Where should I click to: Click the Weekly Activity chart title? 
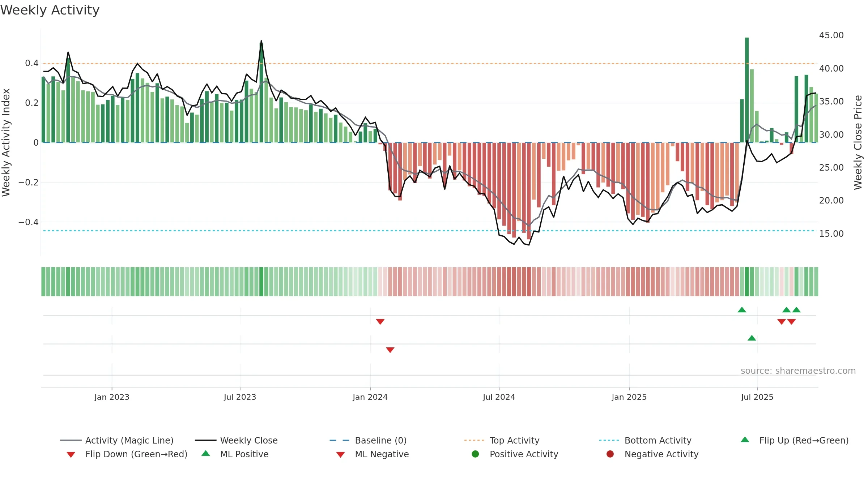click(50, 10)
